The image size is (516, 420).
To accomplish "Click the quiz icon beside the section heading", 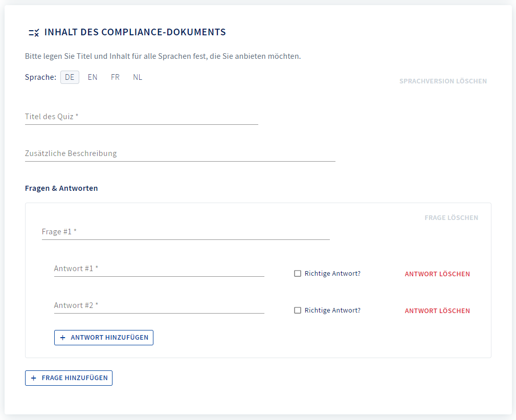I will (x=34, y=32).
